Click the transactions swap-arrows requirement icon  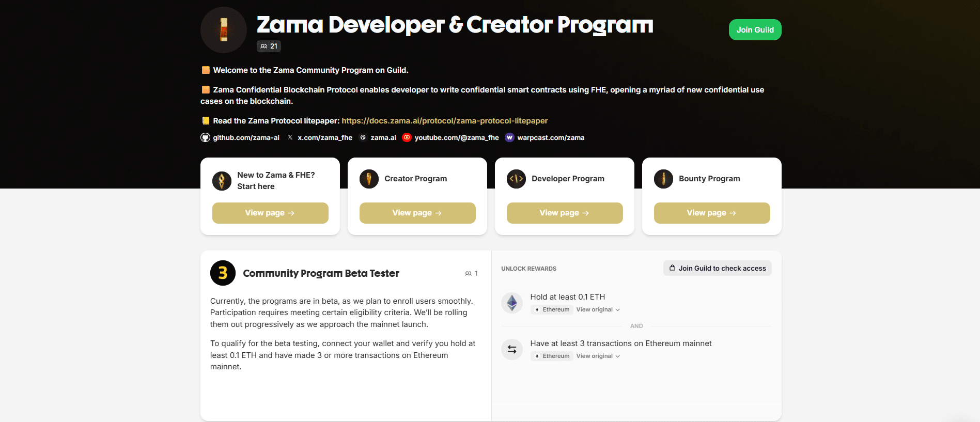coord(512,349)
